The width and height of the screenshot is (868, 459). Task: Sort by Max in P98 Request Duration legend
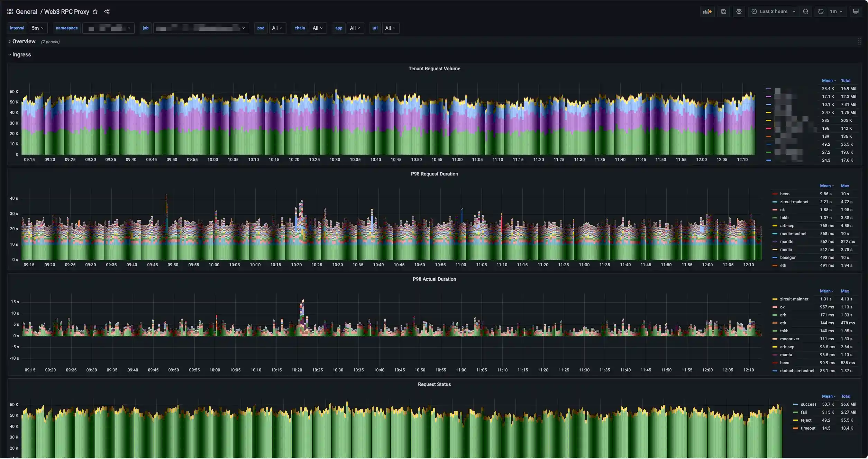point(844,186)
